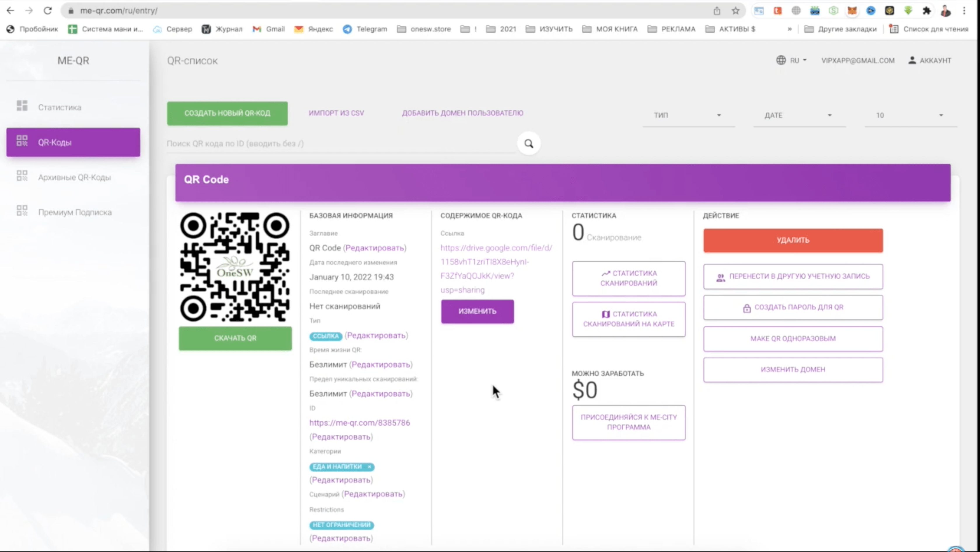Click the QR code image thumbnail
This screenshot has width=980, height=552.
pos(235,267)
